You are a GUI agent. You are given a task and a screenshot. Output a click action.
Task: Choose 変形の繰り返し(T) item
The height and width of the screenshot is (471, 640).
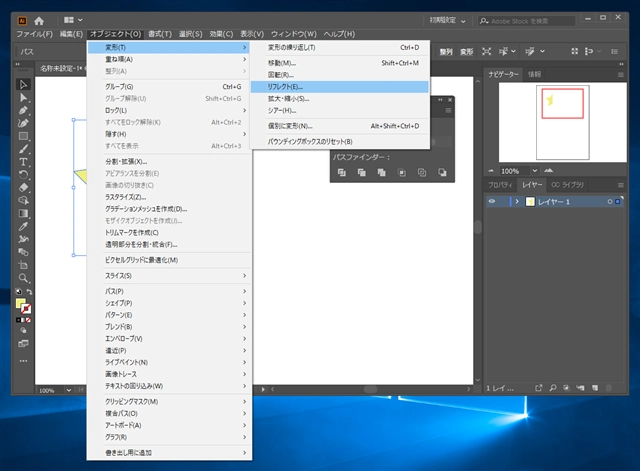coord(340,47)
